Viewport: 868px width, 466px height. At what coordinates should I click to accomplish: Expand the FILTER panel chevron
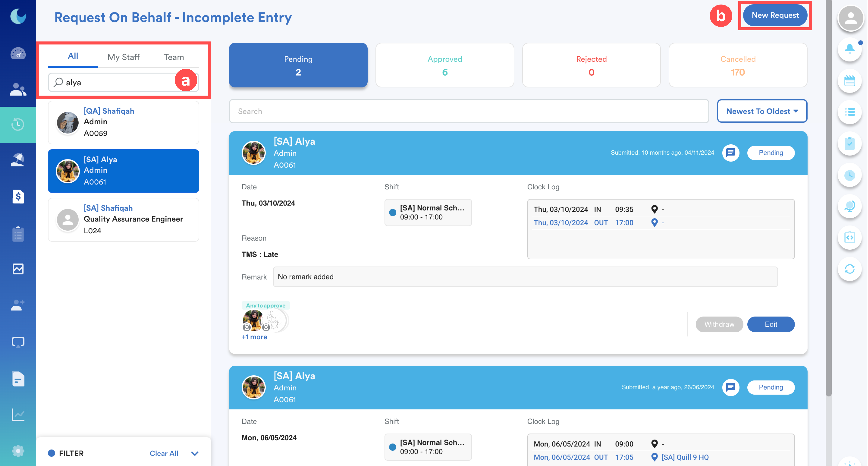(194, 453)
